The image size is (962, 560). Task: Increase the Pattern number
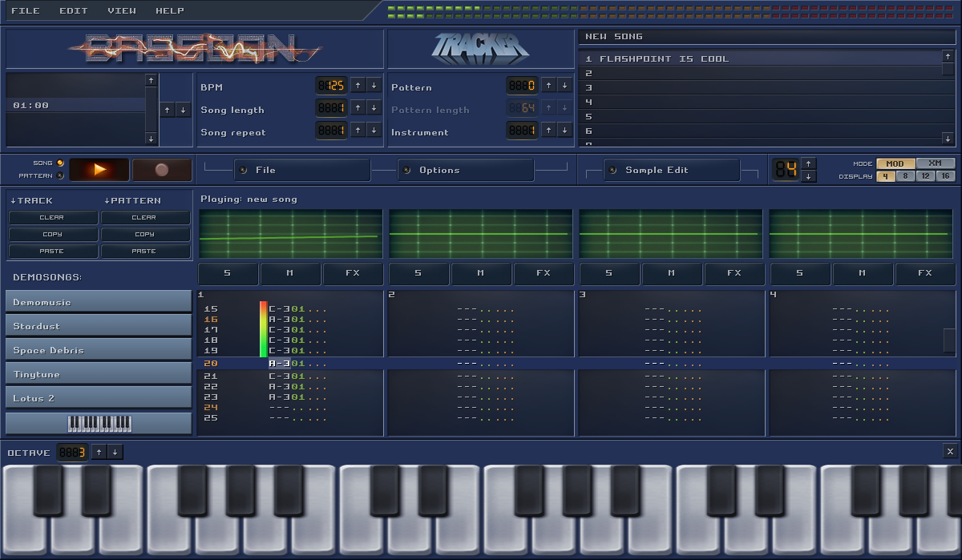point(548,85)
